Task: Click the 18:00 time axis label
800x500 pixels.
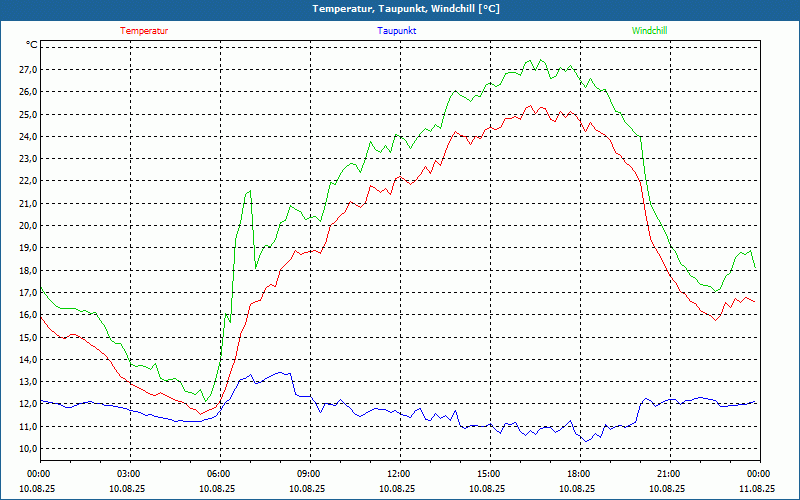Action: 580,473
